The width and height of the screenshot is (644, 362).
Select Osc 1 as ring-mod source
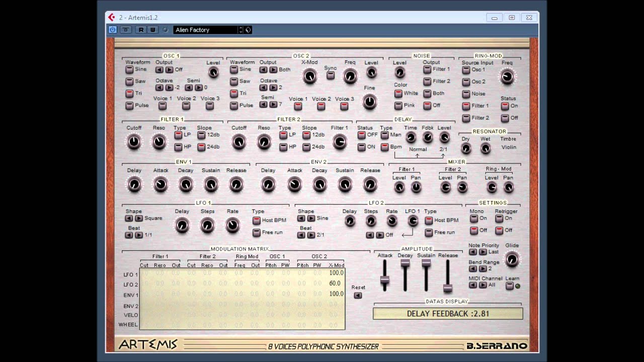pyautogui.click(x=466, y=70)
